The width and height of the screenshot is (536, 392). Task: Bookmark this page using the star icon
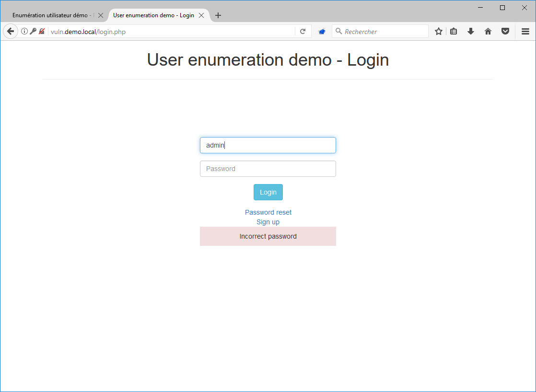point(438,31)
